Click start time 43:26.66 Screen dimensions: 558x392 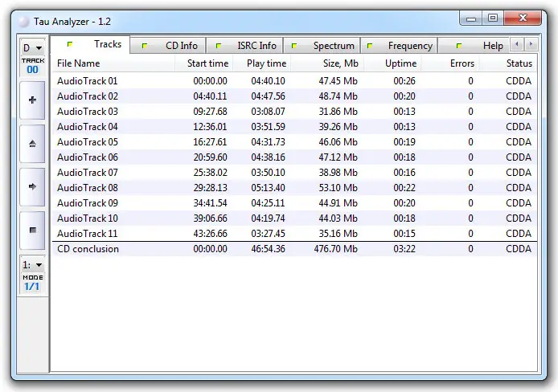(x=210, y=234)
